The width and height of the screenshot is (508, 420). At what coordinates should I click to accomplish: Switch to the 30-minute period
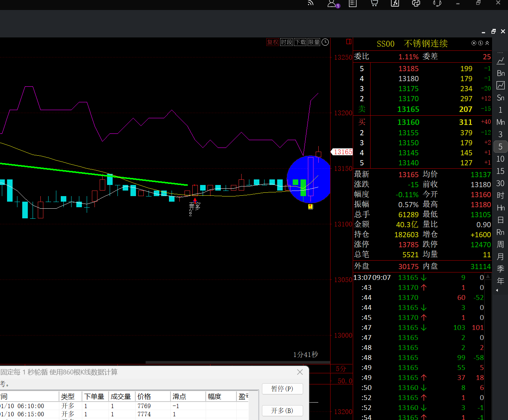click(x=501, y=183)
